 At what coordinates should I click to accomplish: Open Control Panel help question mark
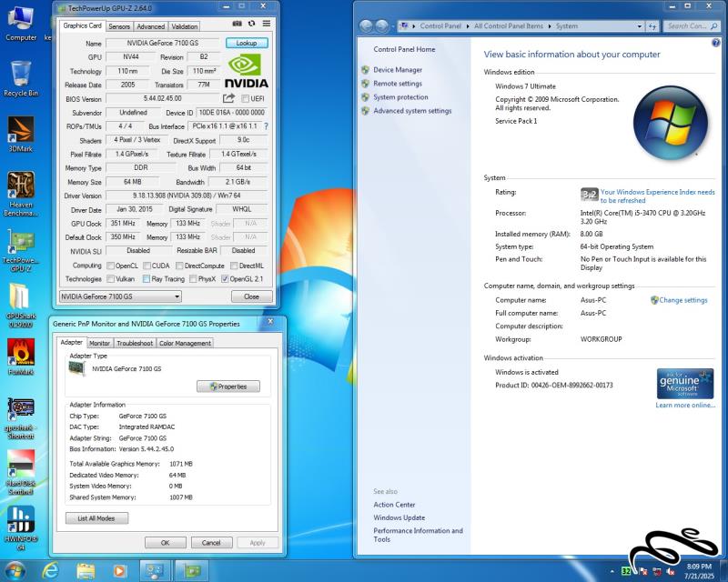click(x=715, y=43)
